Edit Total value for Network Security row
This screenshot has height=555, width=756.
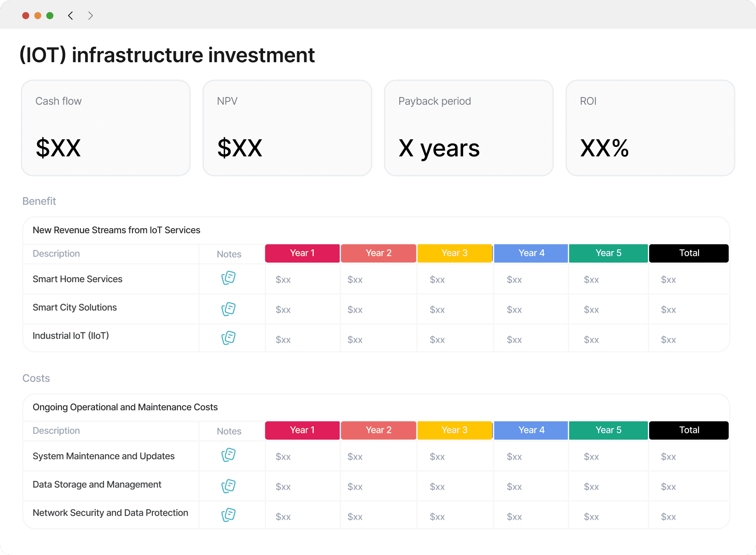(668, 517)
